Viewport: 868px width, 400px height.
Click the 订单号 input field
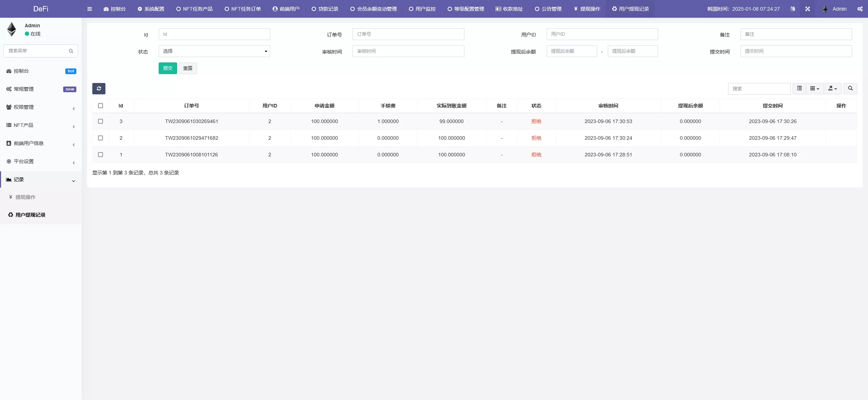coord(408,34)
